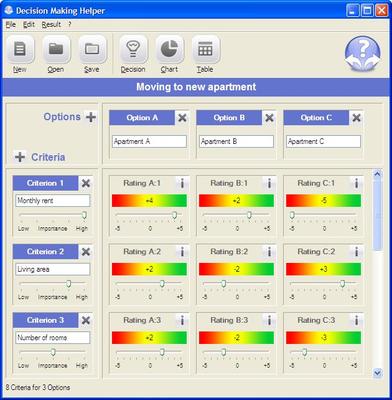The image size is (392, 400).
Task: Save the decision with the Save icon
Action: pos(92,49)
